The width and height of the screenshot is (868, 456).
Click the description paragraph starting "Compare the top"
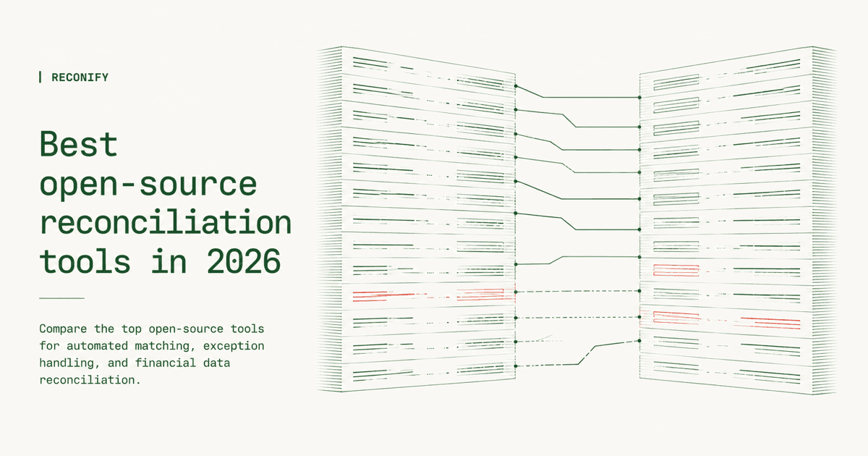(152, 353)
